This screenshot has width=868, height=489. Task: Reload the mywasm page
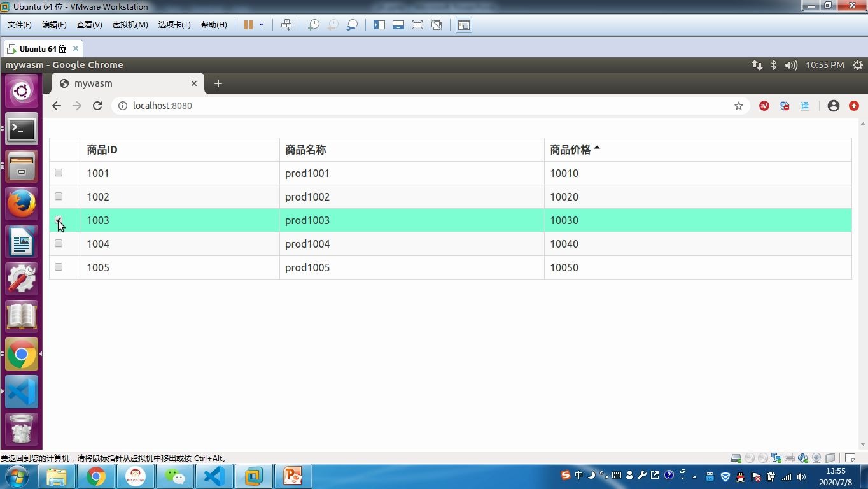(97, 106)
